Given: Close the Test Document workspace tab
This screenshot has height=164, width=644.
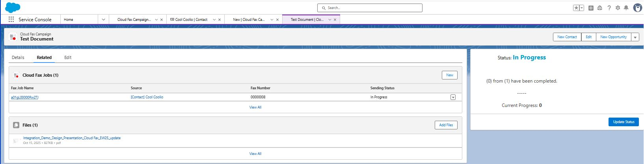Looking at the screenshot, I should point(335,19).
